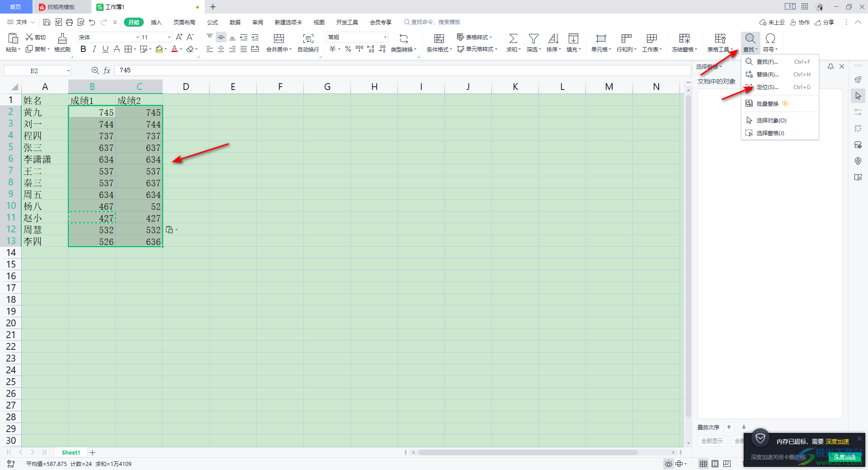Screen dimensions: 868x470
Task: Collapse the ribbon with the chevron arrow
Action: tap(858, 22)
